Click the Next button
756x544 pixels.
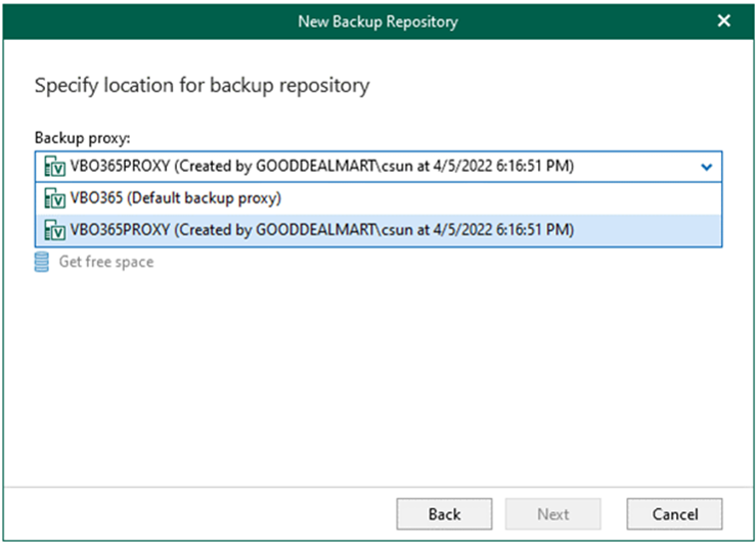[x=553, y=514]
